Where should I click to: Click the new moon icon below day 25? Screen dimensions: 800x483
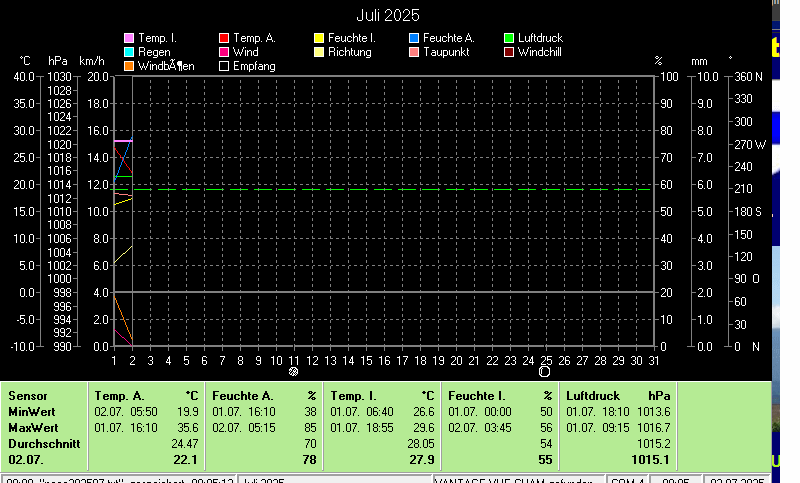(545, 372)
